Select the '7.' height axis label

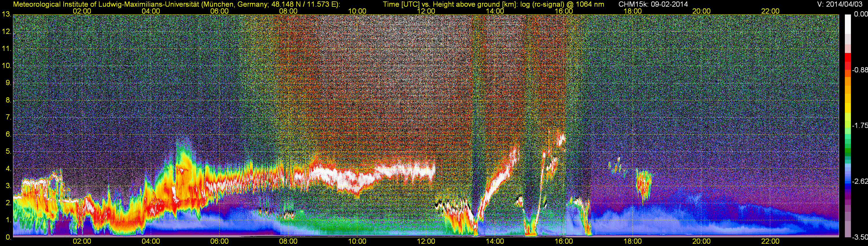8,117
